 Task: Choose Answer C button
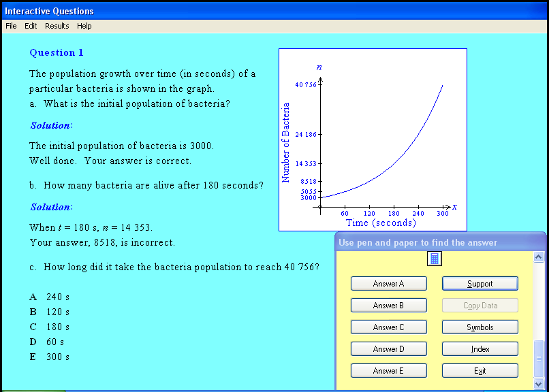(389, 327)
